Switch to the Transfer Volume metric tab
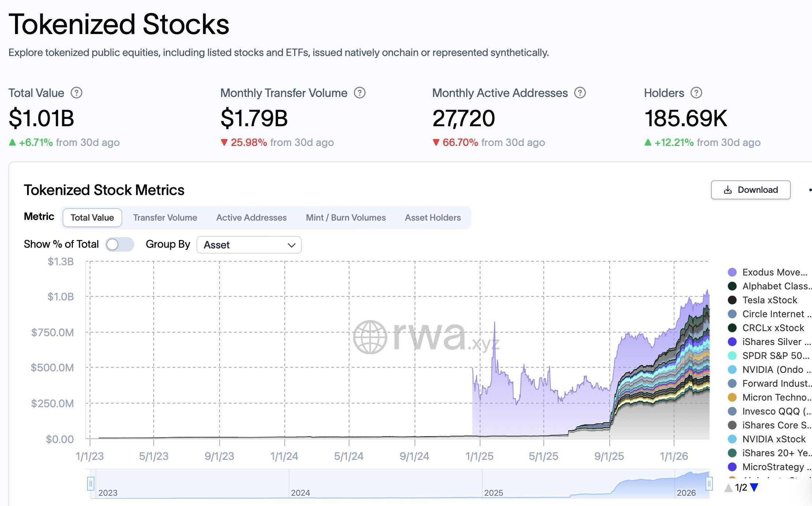This screenshot has width=812, height=506. click(165, 217)
